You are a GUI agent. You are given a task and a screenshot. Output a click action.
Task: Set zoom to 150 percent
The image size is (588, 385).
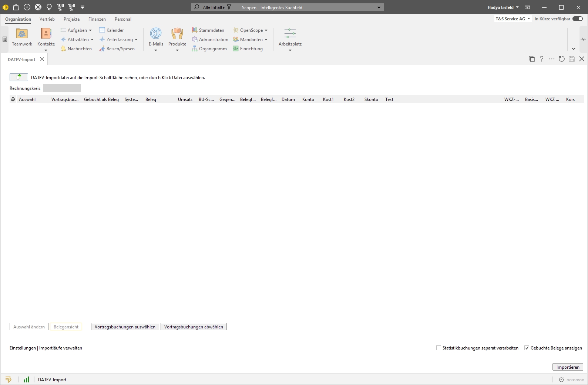[71, 7]
